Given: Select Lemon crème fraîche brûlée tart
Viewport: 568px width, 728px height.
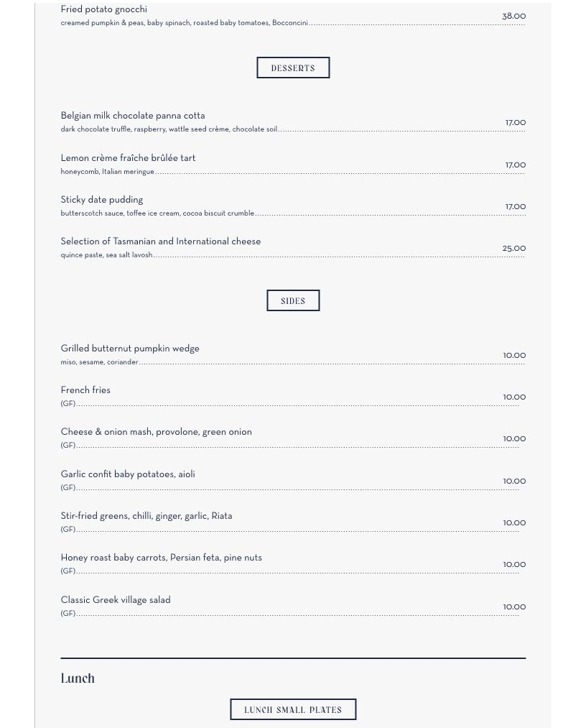Looking at the screenshot, I should point(128,158).
